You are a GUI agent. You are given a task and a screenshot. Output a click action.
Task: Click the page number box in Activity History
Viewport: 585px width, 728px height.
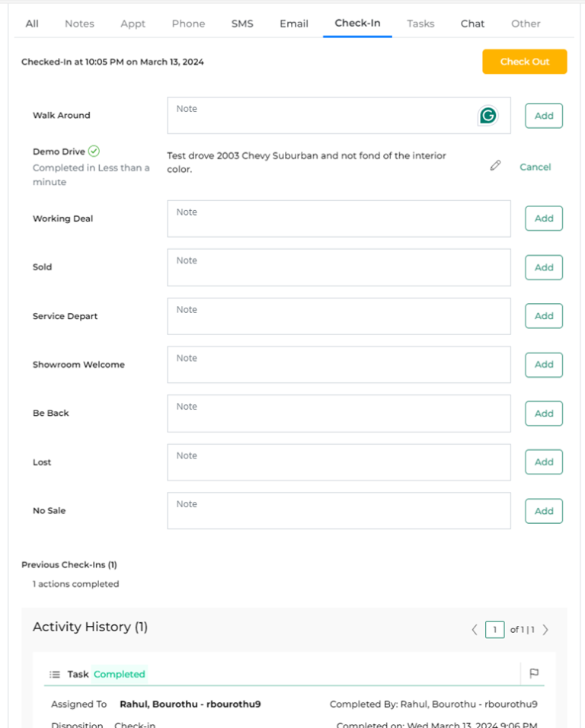[494, 630]
